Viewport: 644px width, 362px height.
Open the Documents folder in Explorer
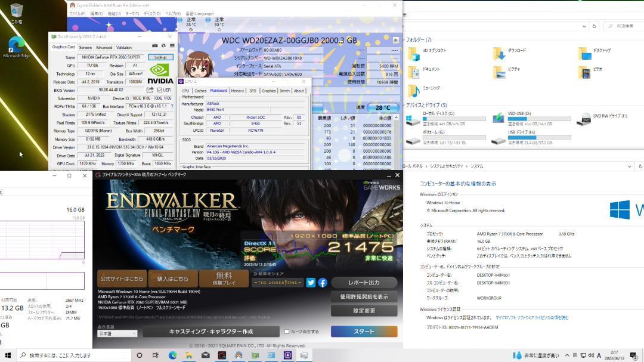click(425, 72)
